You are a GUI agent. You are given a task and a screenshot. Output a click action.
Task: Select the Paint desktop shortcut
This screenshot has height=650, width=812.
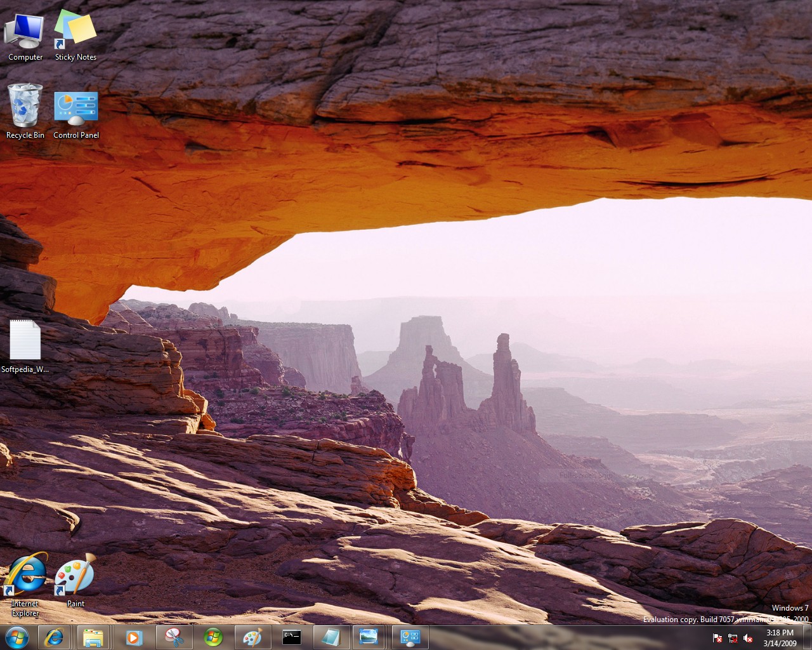tap(75, 576)
